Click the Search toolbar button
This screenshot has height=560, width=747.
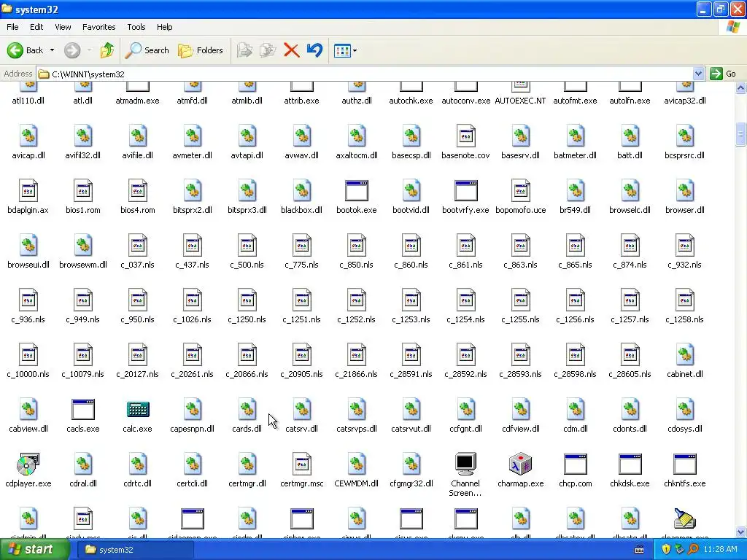click(x=147, y=50)
